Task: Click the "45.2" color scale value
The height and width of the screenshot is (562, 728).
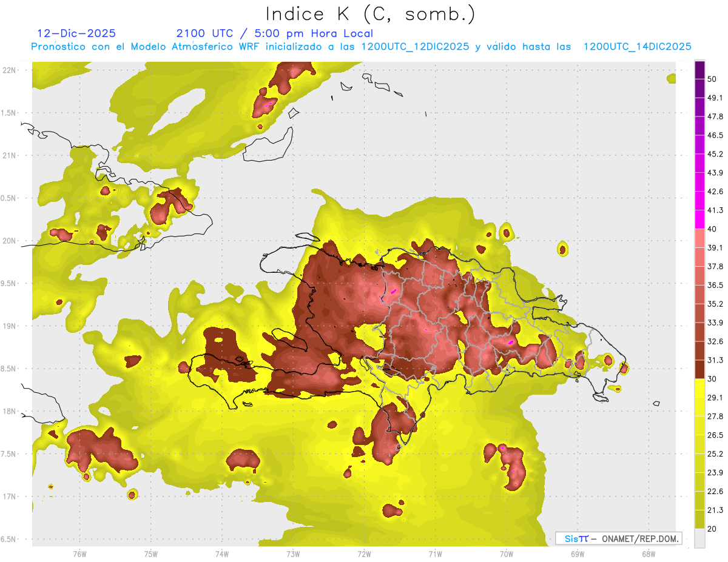Action: point(715,154)
